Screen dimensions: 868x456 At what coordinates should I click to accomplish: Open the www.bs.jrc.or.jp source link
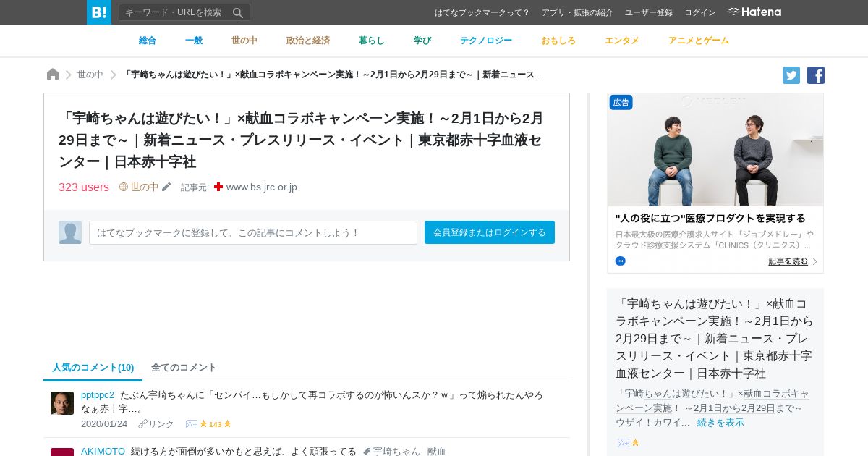pos(262,187)
